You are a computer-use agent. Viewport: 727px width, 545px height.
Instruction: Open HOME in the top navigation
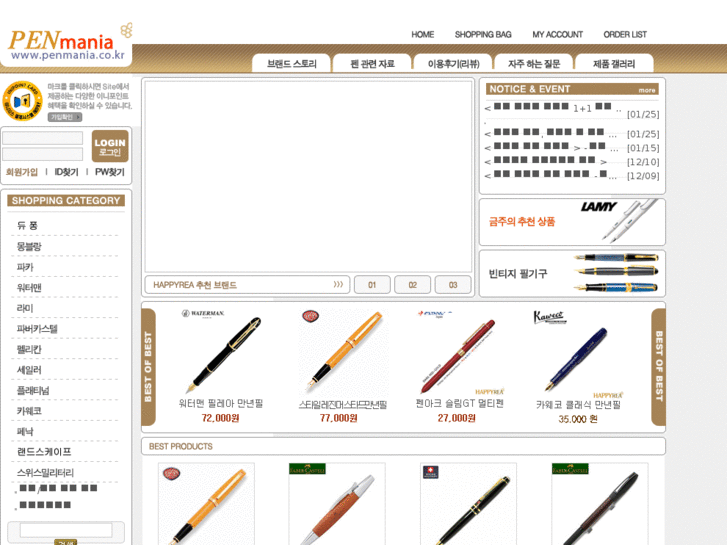click(x=422, y=34)
